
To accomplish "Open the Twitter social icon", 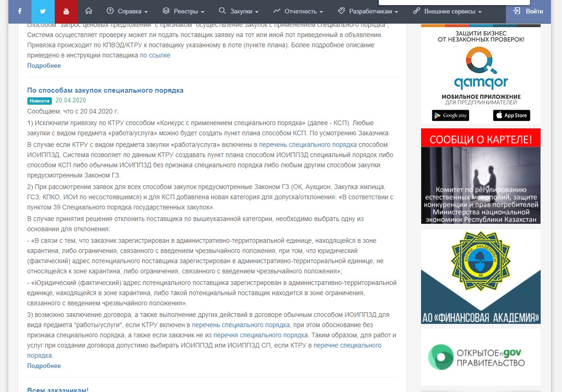I will 43,11.
